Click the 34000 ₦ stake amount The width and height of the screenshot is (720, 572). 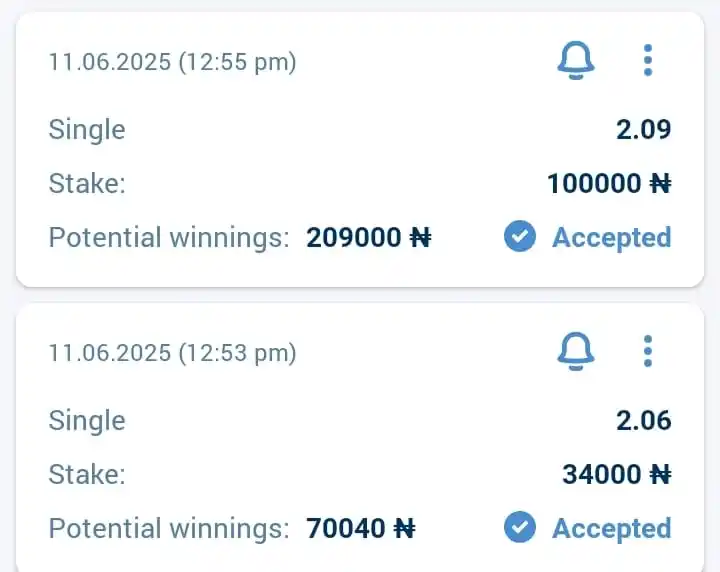click(x=617, y=474)
